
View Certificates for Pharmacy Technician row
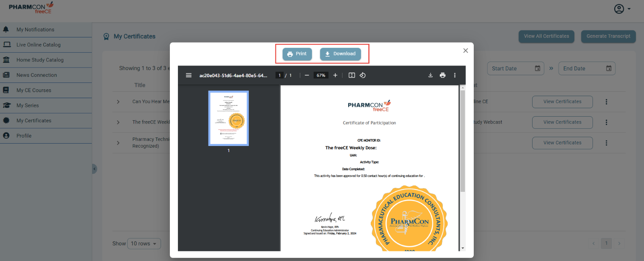pyautogui.click(x=562, y=143)
